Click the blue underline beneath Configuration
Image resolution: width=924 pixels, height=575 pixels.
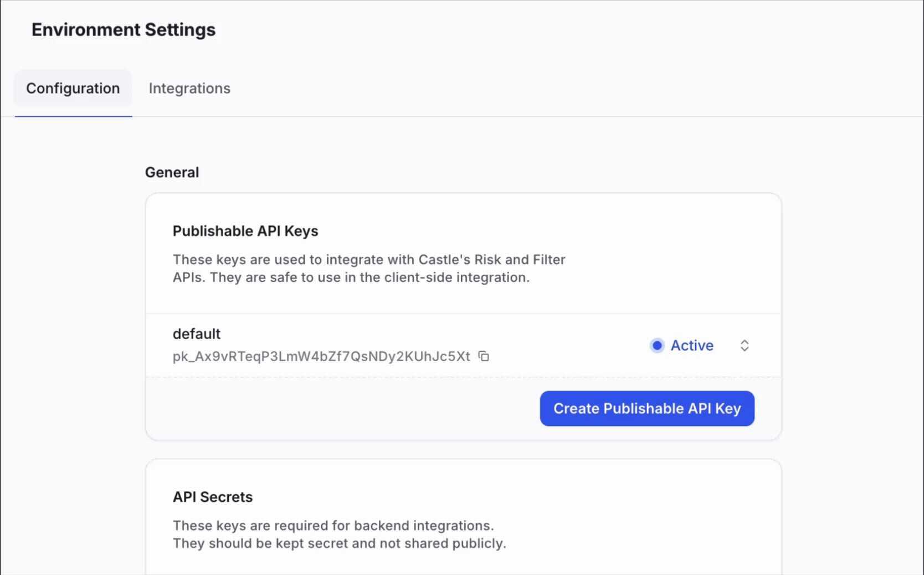[x=73, y=116]
